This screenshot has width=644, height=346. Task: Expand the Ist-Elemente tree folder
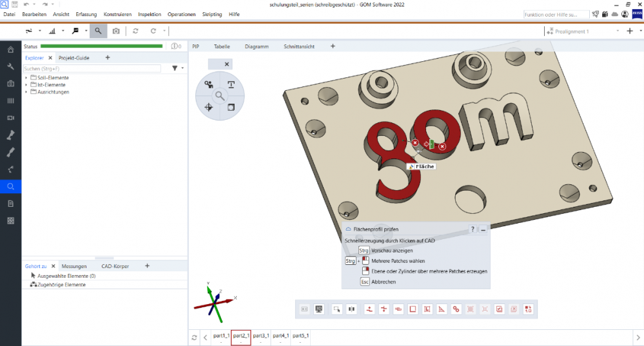tap(26, 85)
